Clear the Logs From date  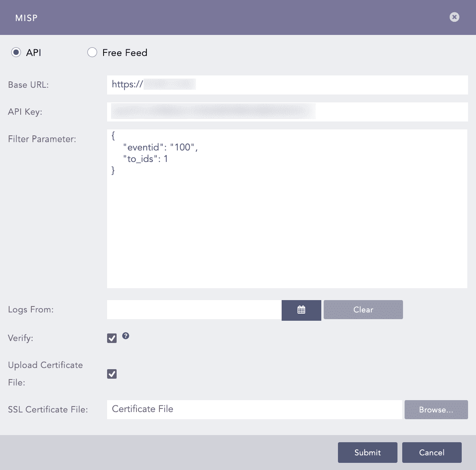pyautogui.click(x=363, y=310)
